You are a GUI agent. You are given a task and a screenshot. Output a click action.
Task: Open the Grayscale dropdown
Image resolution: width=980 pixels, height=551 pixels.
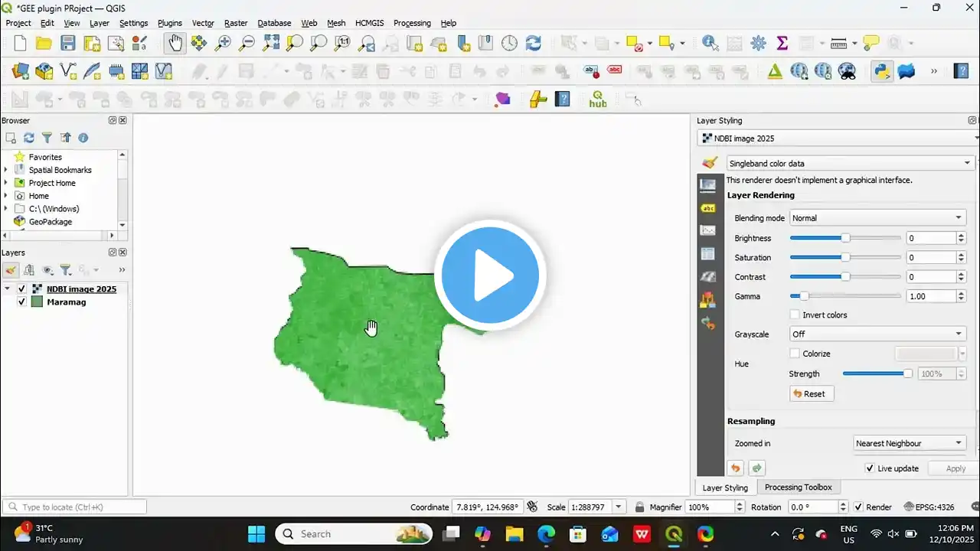tap(877, 334)
